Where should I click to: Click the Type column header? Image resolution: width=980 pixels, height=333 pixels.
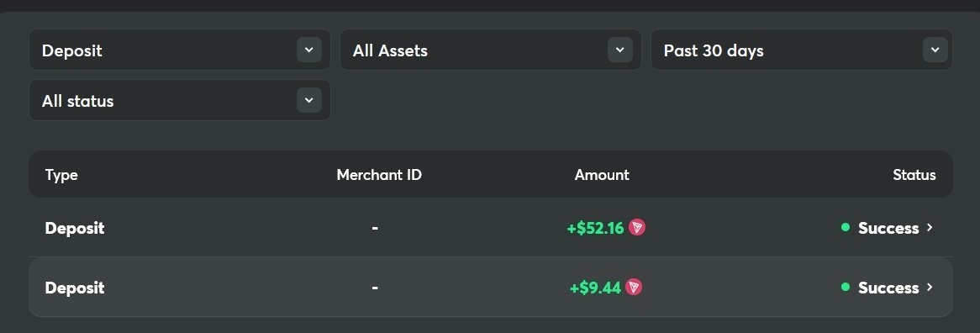coord(61,175)
